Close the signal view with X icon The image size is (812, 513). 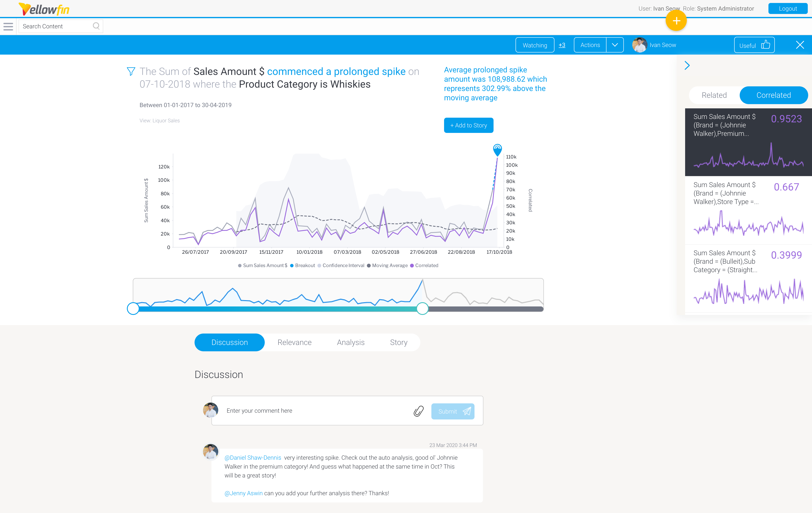[800, 45]
